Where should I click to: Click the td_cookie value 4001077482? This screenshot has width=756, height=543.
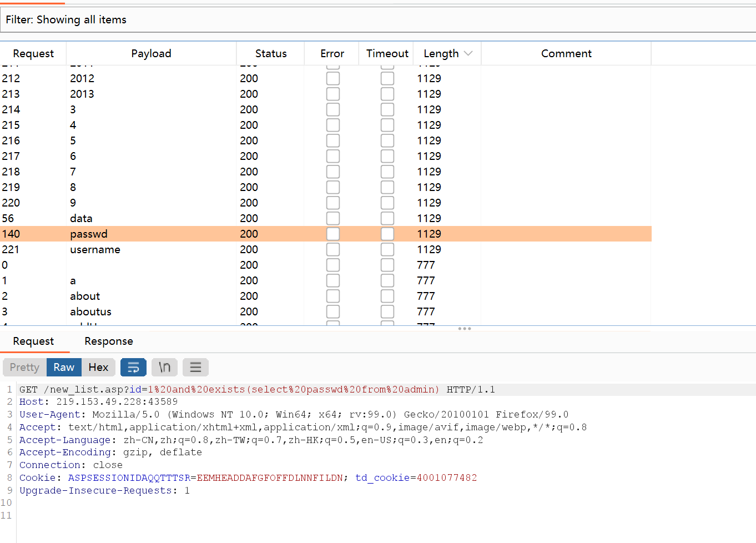click(447, 477)
